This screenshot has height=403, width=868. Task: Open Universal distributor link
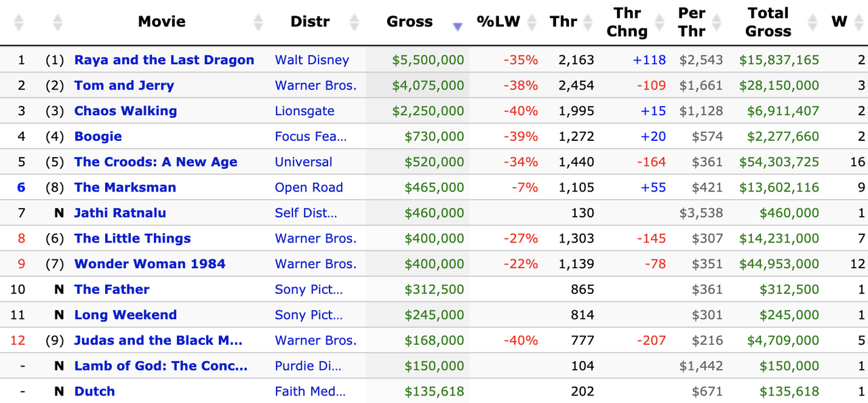[304, 162]
